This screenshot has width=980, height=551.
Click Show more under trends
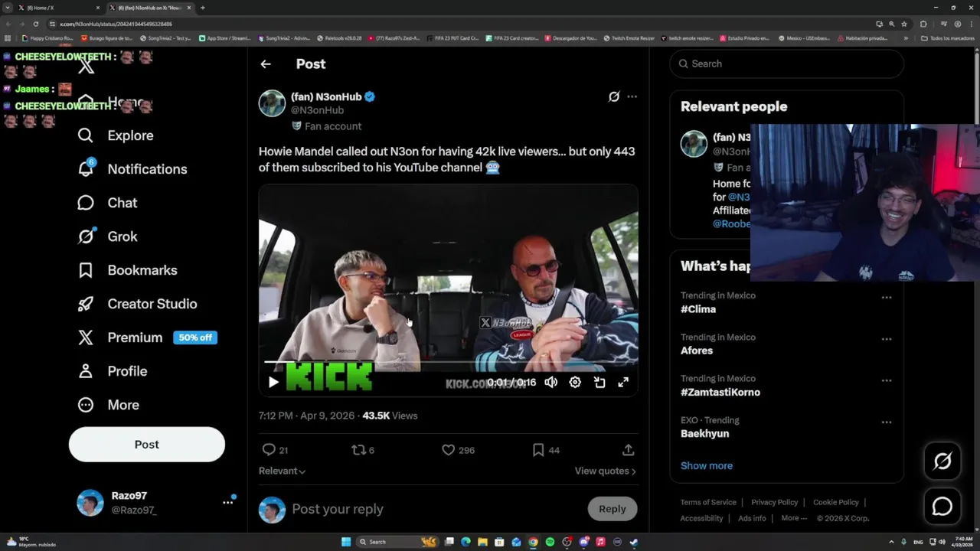707,465
